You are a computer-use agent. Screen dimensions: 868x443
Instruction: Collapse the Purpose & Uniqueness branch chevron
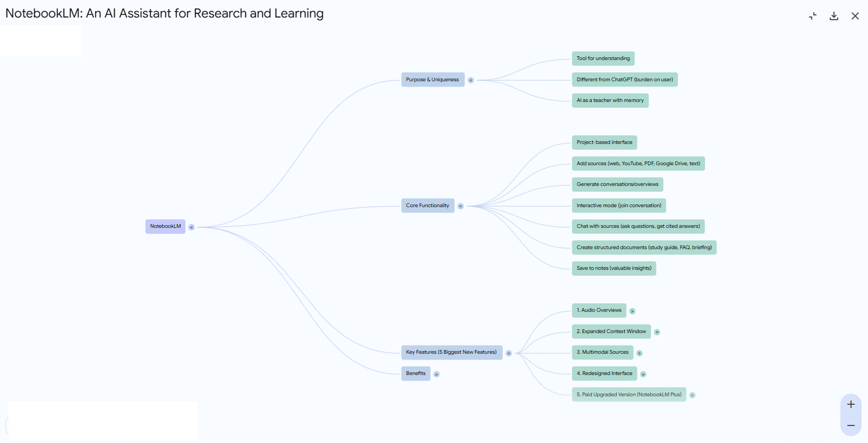pyautogui.click(x=471, y=80)
